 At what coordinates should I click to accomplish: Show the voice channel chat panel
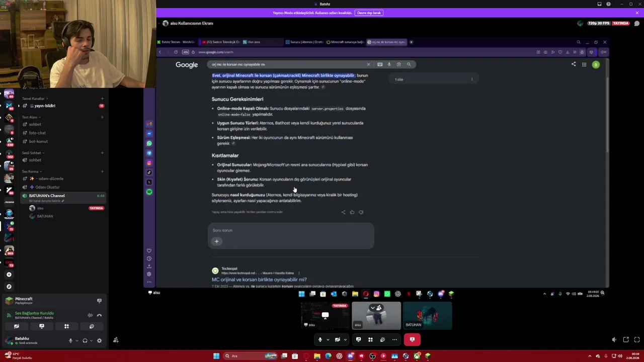click(x=637, y=23)
